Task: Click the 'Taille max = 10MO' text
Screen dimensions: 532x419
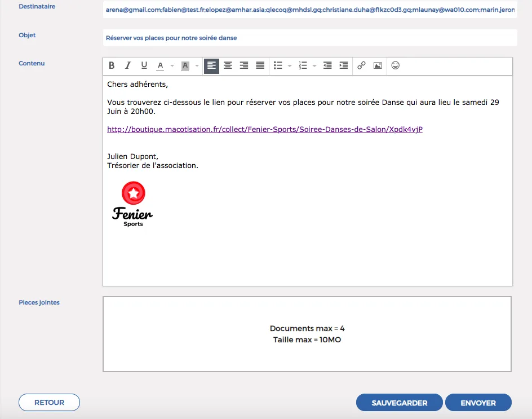Action: pos(307,339)
